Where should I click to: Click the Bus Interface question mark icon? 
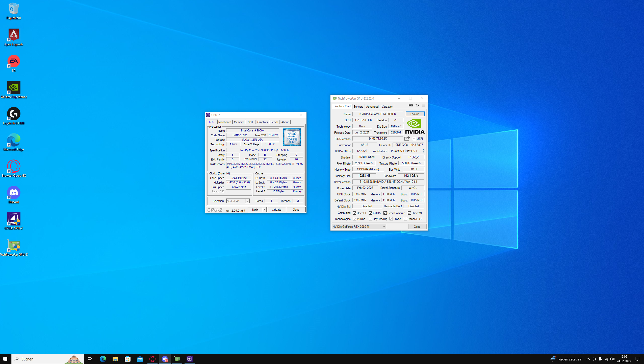coord(423,151)
